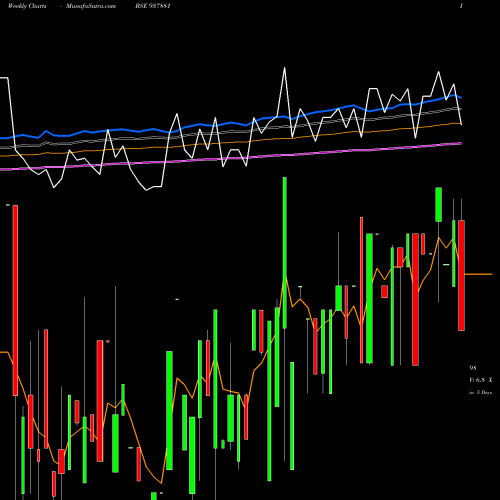Click the horizontal orange line segment at right
Image resolution: width=500 pixels, height=500 pixels.
click(x=478, y=274)
